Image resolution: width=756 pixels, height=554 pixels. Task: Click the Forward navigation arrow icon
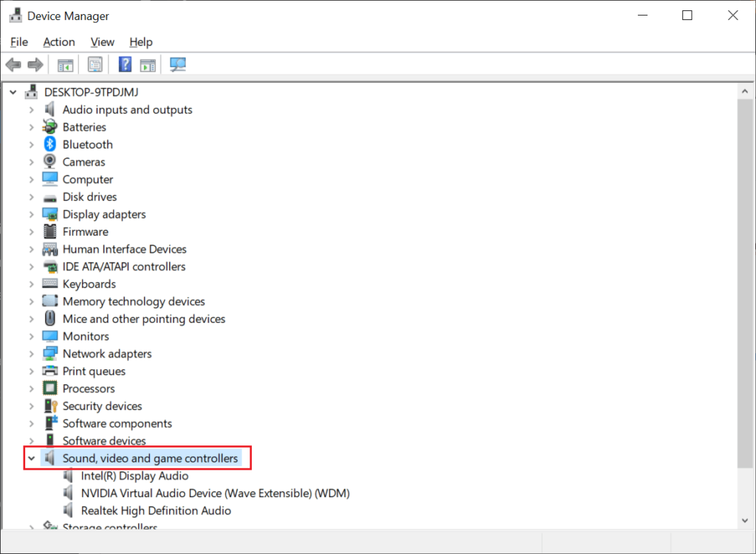(x=35, y=64)
